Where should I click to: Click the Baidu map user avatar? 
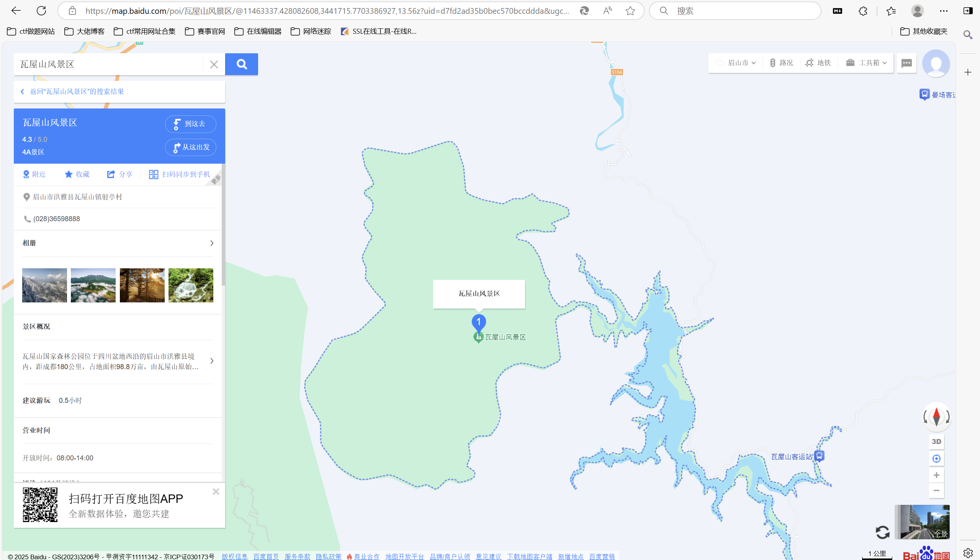pos(936,64)
